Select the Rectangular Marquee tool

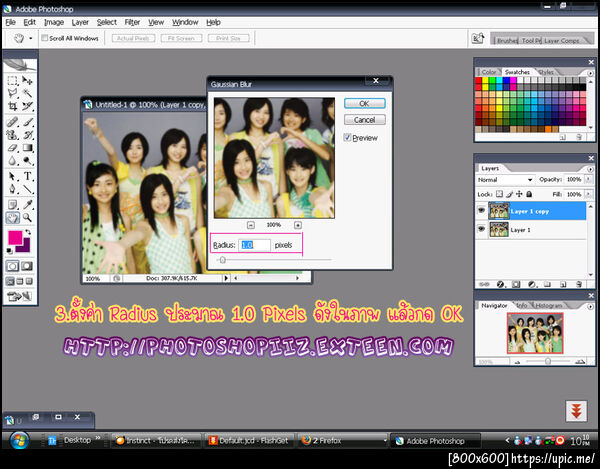(x=12, y=81)
